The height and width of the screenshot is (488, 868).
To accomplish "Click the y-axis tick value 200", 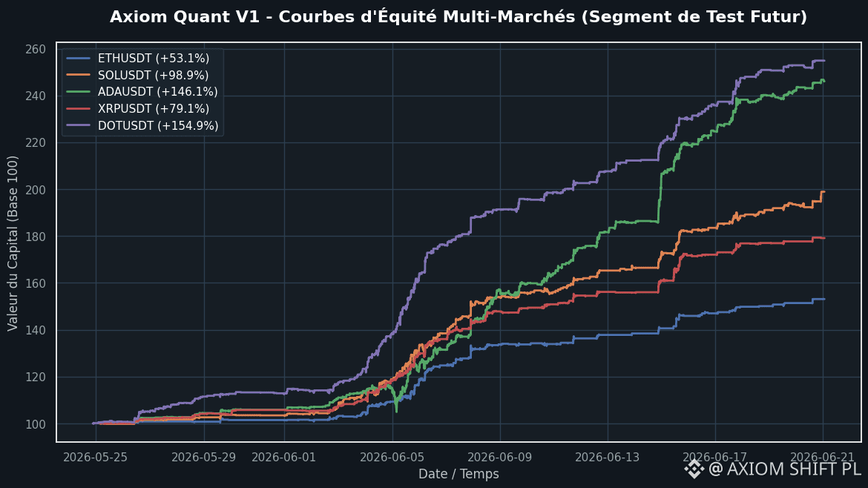I will click(x=36, y=190).
